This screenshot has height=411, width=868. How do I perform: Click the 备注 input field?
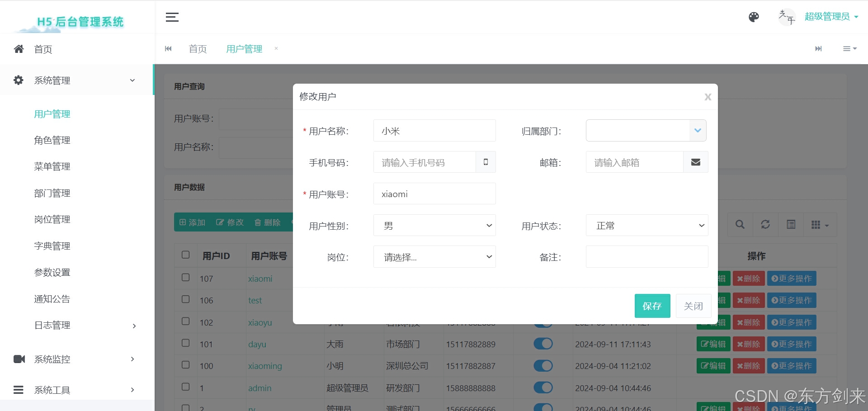647,257
